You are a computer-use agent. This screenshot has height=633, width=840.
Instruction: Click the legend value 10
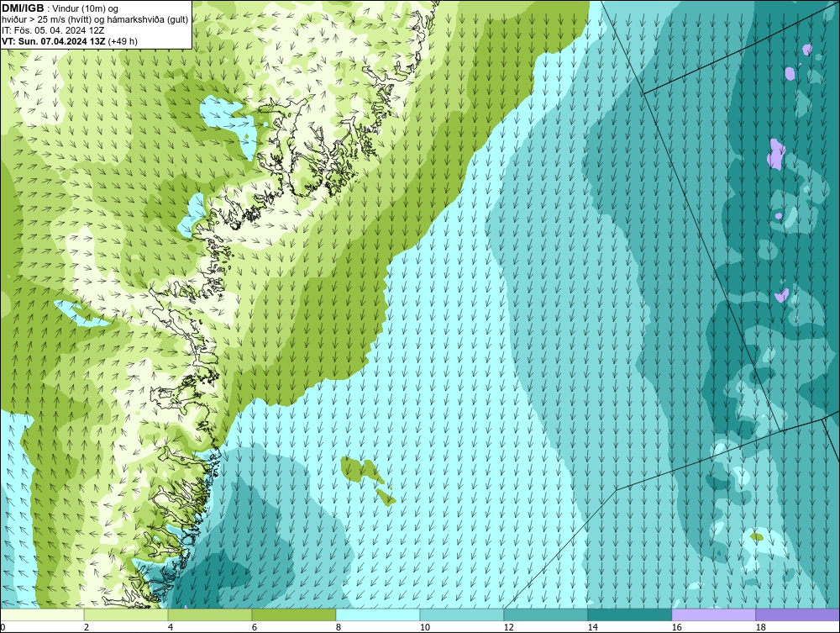click(x=425, y=627)
